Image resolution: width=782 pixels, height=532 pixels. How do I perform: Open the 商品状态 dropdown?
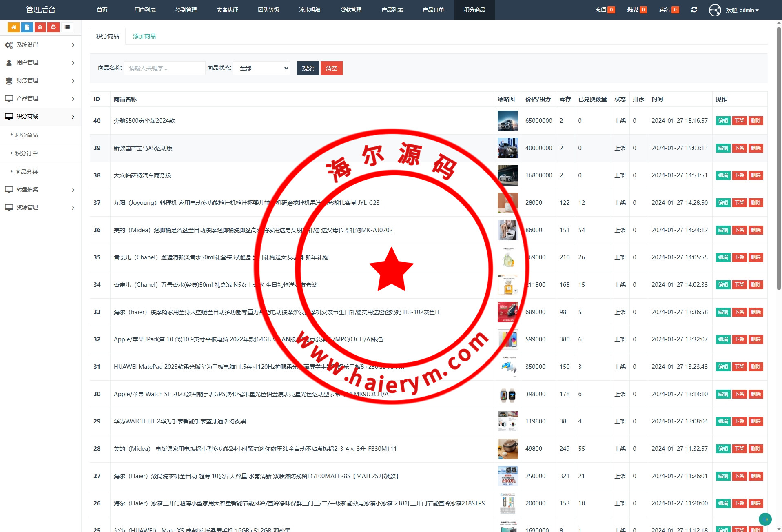tap(261, 68)
